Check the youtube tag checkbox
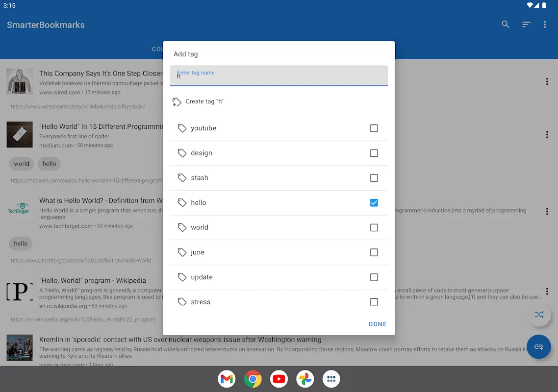The width and height of the screenshot is (558, 392). click(x=374, y=128)
